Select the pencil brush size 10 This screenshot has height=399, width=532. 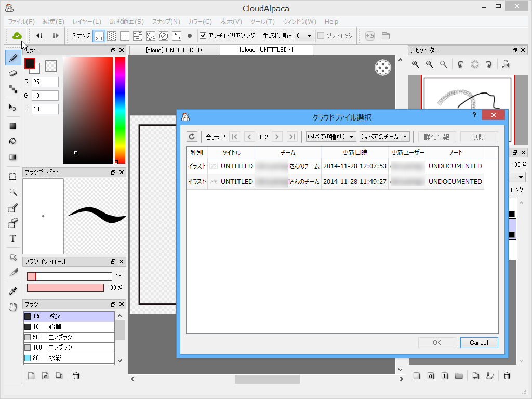point(69,327)
